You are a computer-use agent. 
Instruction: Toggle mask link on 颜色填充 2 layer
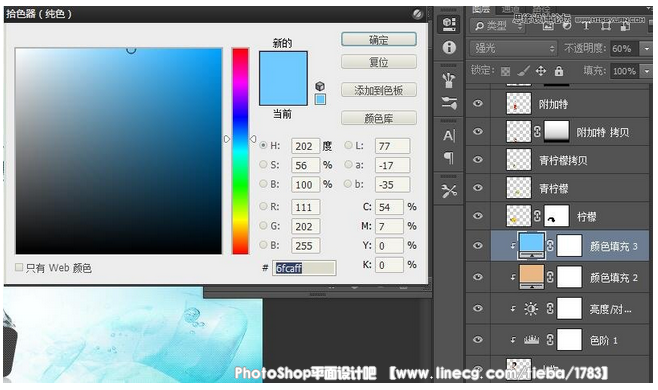[550, 277]
